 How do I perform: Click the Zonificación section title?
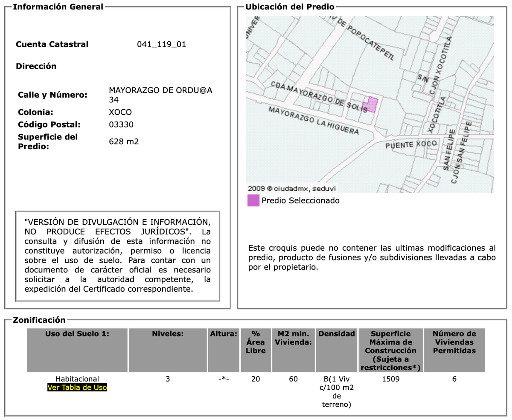[x=39, y=320]
